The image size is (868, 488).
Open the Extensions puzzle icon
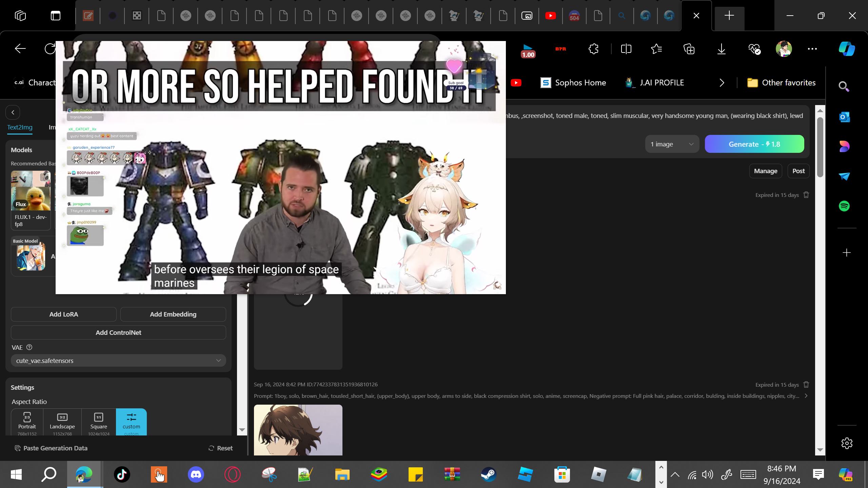coord(593,49)
